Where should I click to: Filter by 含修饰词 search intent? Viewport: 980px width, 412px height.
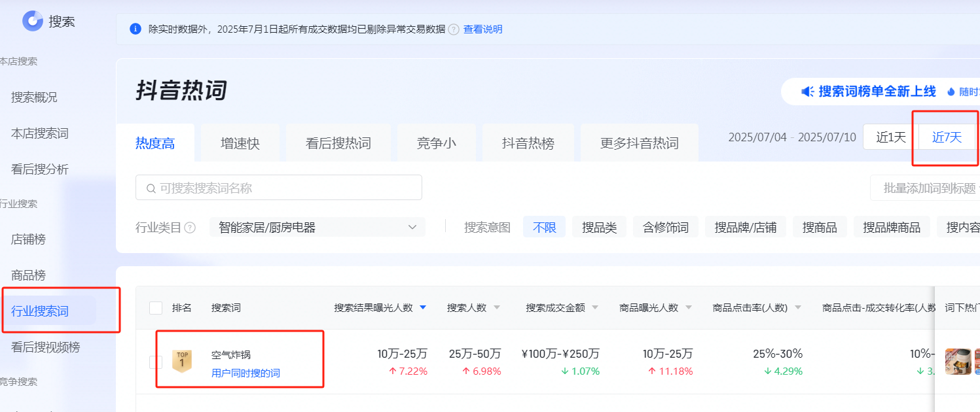coord(666,228)
